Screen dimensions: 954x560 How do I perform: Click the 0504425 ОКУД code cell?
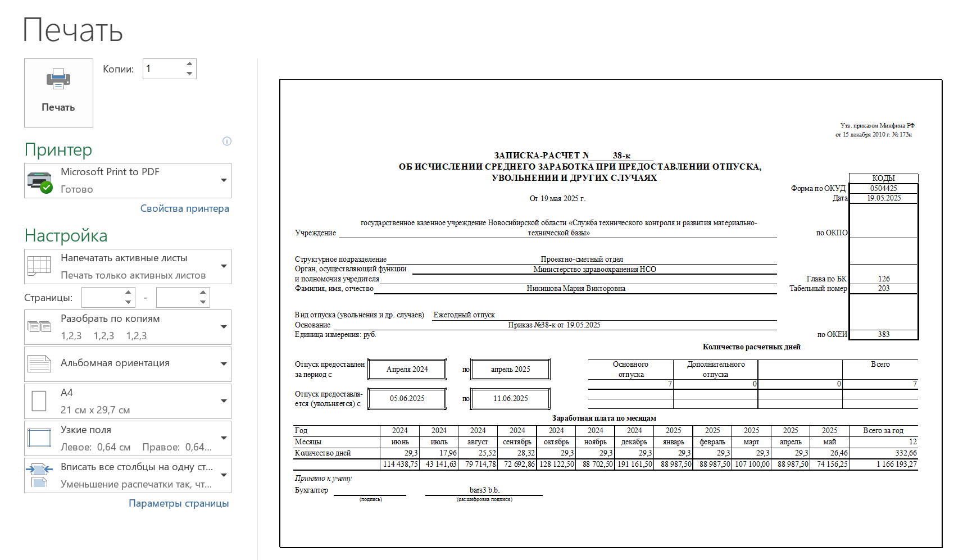point(884,189)
